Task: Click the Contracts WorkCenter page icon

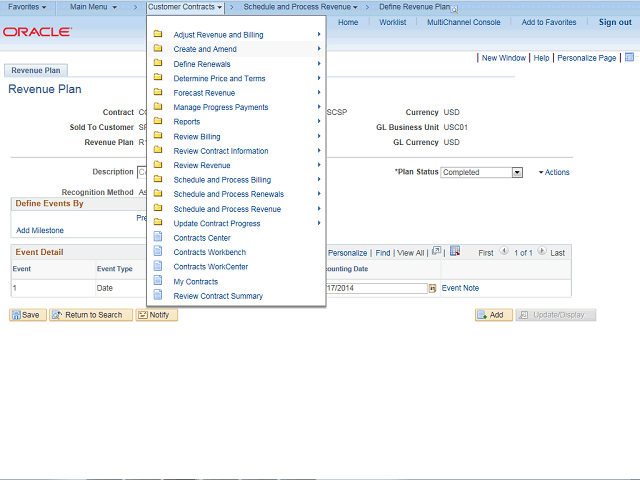Action: point(158,266)
